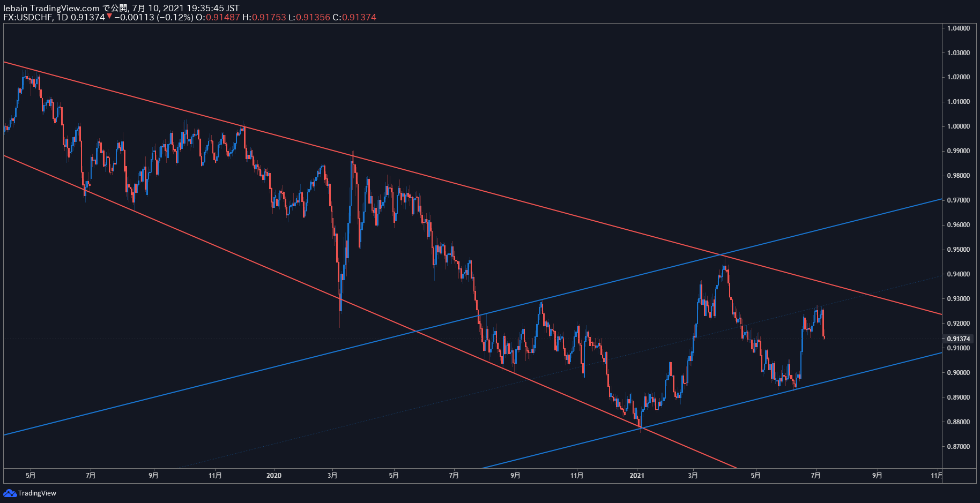
Task: Click the 0.88000 price axis label
Action: click(x=959, y=422)
